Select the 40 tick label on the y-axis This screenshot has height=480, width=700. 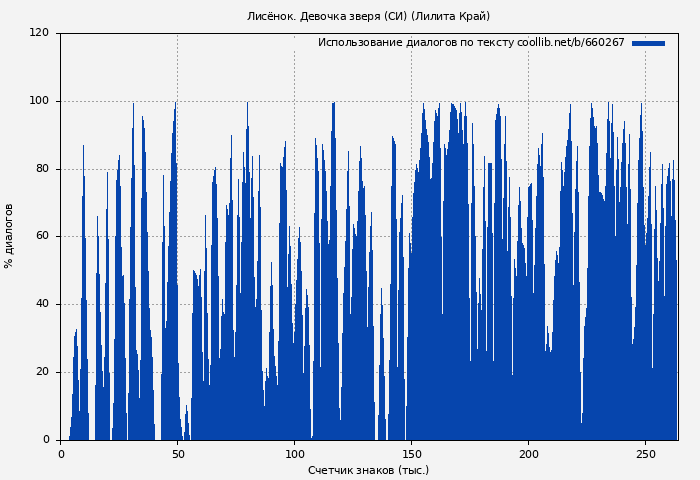tap(42, 304)
